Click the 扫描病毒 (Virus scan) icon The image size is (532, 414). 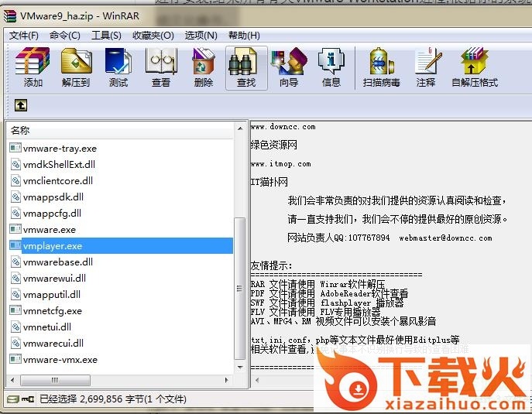pos(381,67)
